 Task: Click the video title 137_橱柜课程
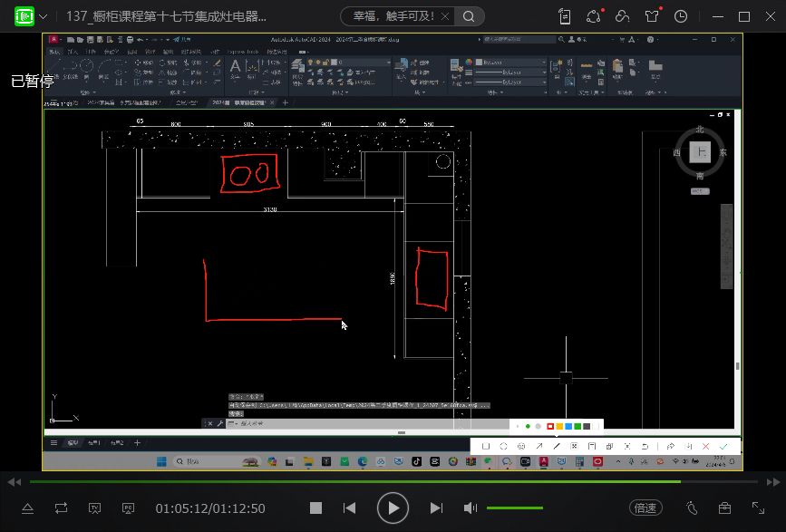[166, 16]
